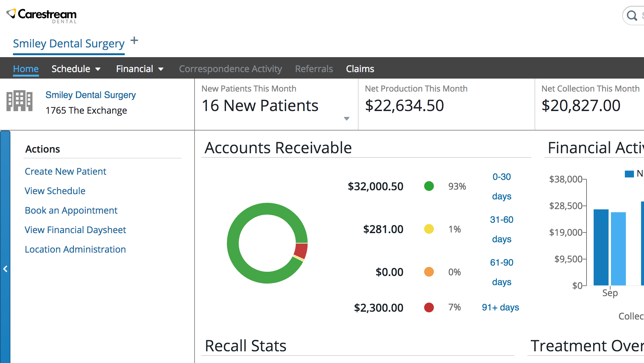Open the Financial dropdown menu
Screen dimensions: 644x363
tap(140, 69)
